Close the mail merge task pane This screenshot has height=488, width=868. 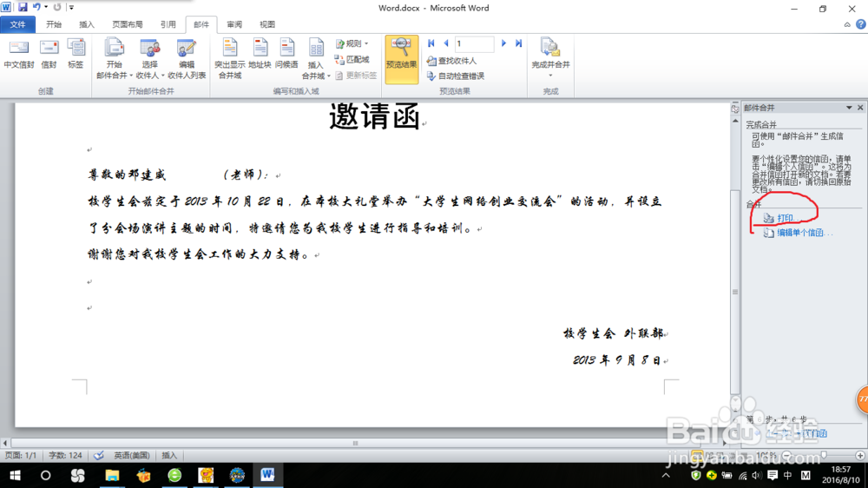click(860, 108)
